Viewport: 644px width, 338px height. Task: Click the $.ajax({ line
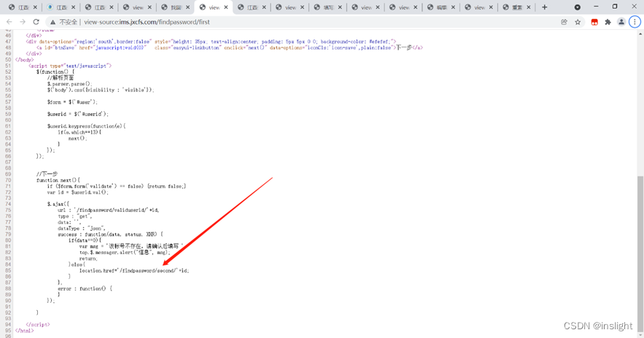[58, 204]
